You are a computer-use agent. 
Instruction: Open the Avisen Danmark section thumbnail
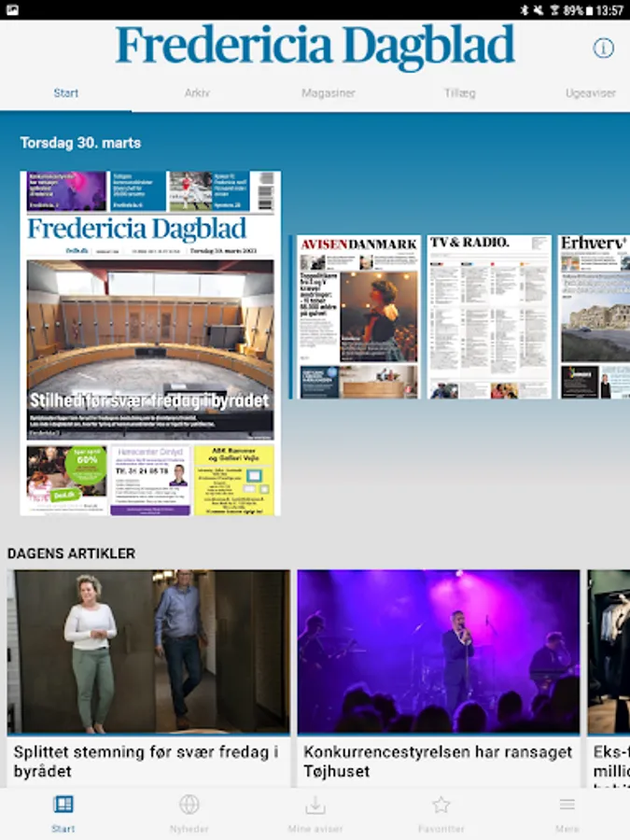[x=358, y=316]
